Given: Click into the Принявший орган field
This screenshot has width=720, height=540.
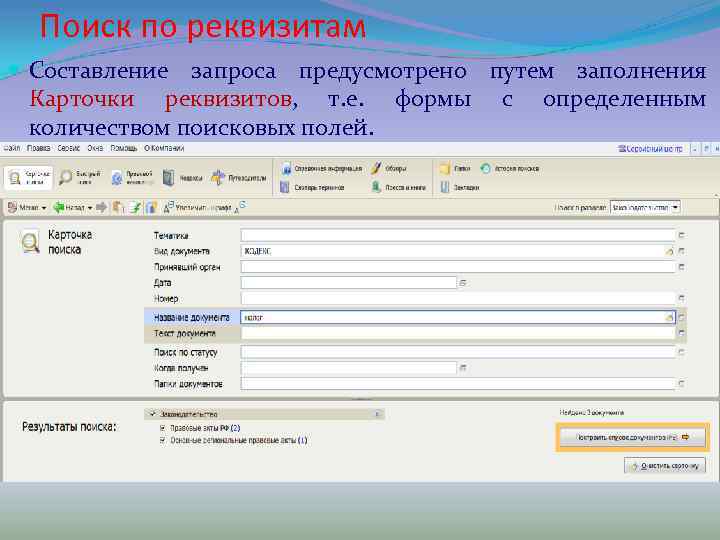Looking at the screenshot, I should [458, 267].
